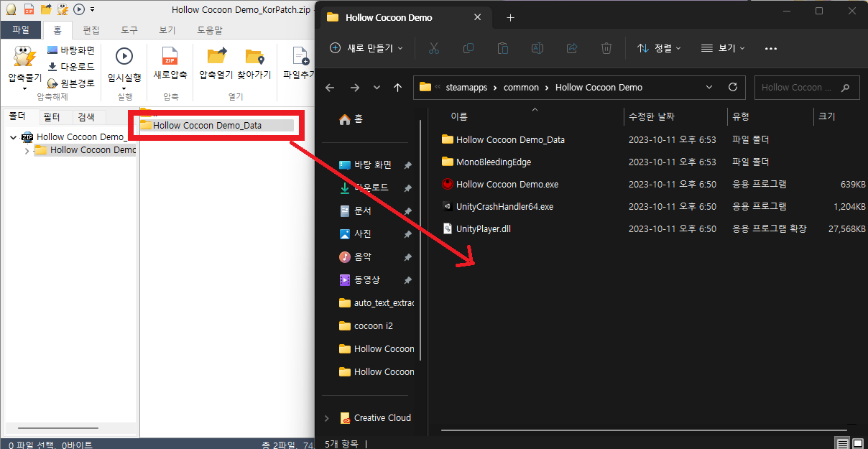Click the Delete trash icon in Explorer

click(x=606, y=48)
